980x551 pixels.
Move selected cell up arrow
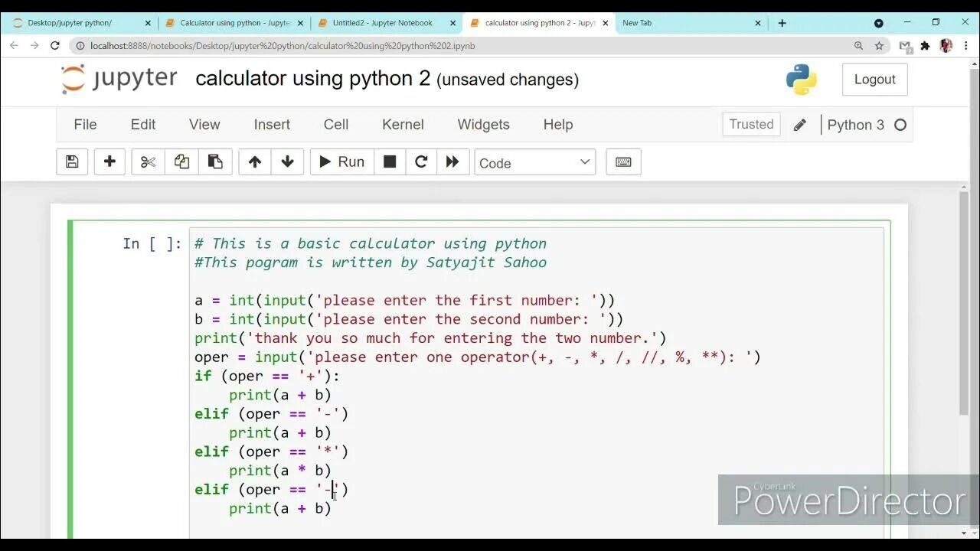point(255,161)
